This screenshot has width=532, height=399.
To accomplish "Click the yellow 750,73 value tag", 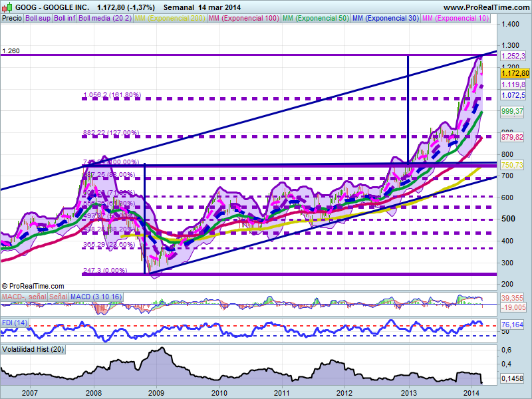I will point(512,165).
